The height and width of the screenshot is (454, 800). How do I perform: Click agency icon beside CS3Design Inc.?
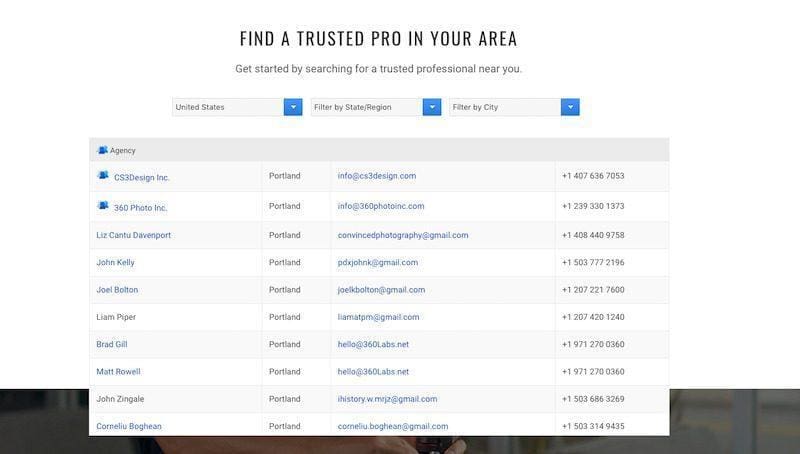(x=102, y=176)
